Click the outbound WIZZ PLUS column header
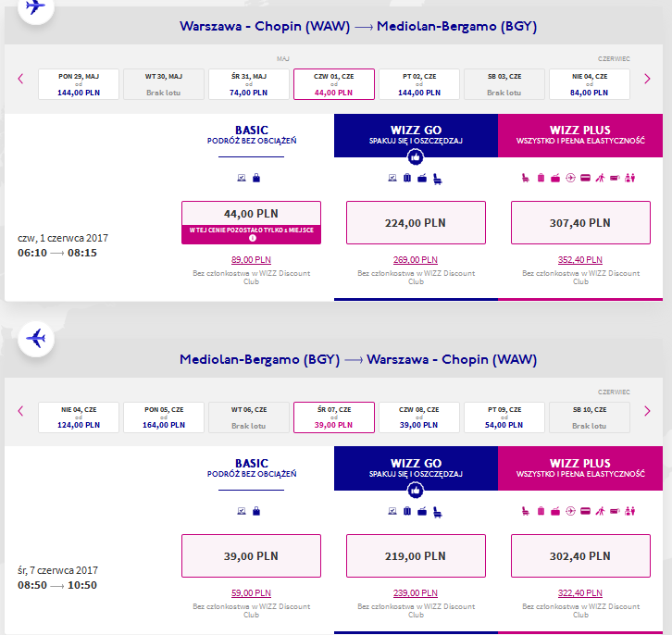672x635 pixels. point(580,135)
